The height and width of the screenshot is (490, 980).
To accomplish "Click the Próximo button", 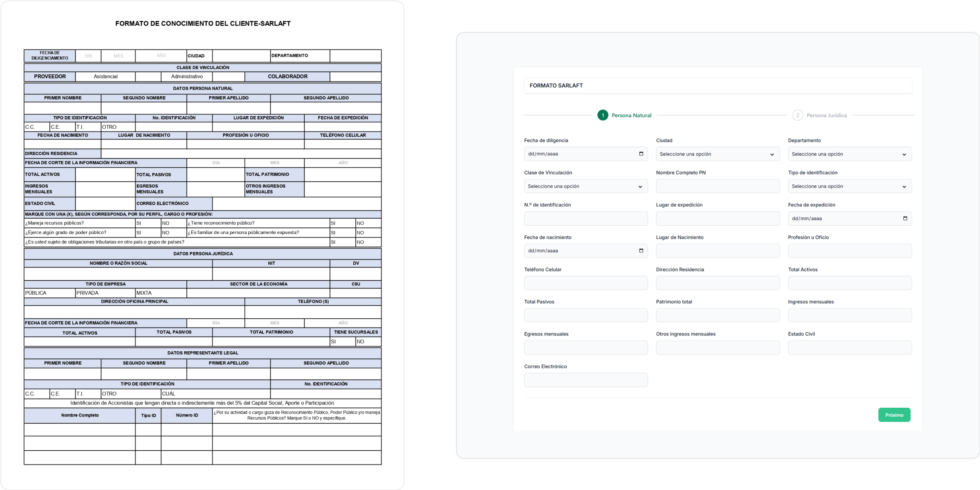I will coord(894,415).
